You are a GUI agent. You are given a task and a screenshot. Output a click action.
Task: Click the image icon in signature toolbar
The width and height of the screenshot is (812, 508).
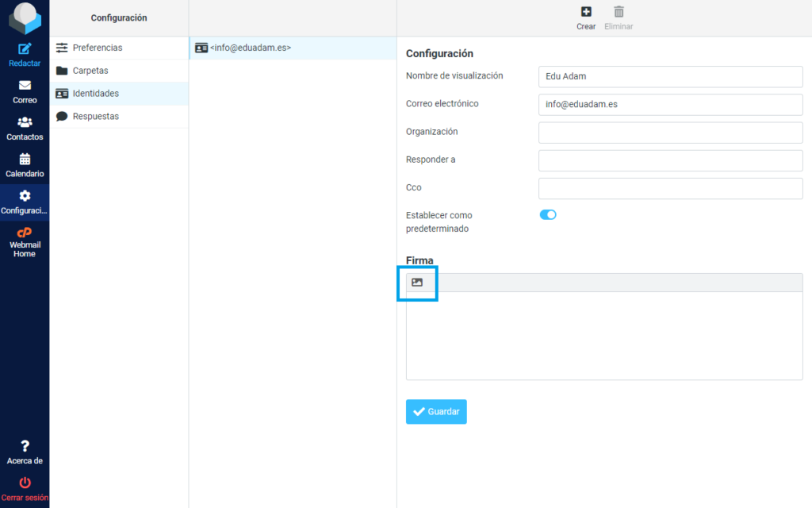(417, 283)
